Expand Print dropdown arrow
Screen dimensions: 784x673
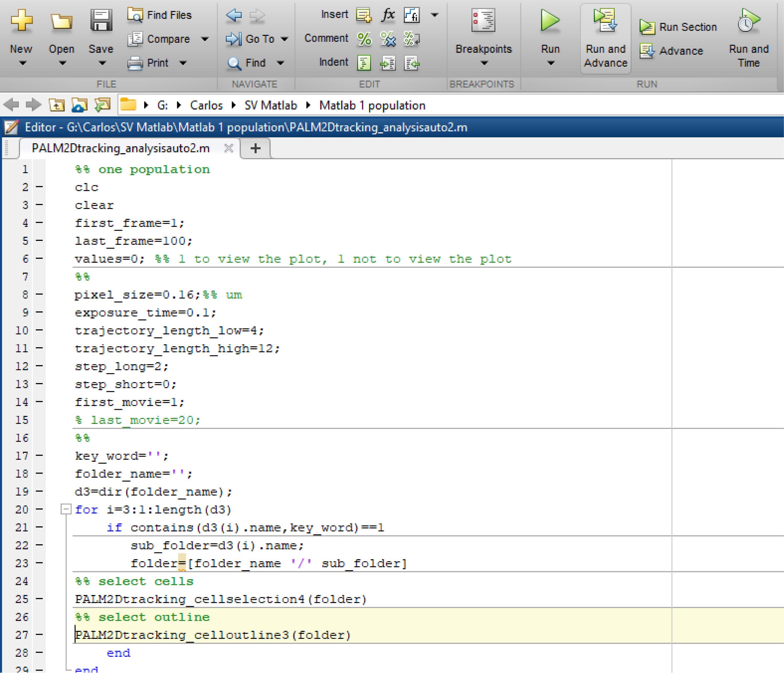(183, 63)
